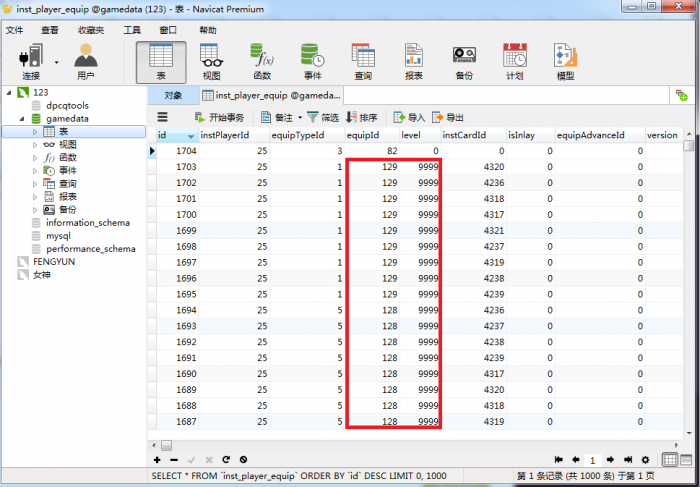The height and width of the screenshot is (487, 700).
Task: Switch to form view mode
Action: coord(686,459)
